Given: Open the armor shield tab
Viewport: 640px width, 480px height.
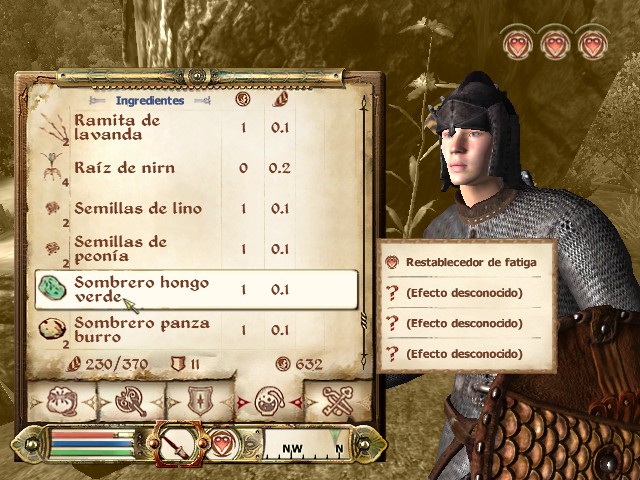Looking at the screenshot, I should (200, 402).
